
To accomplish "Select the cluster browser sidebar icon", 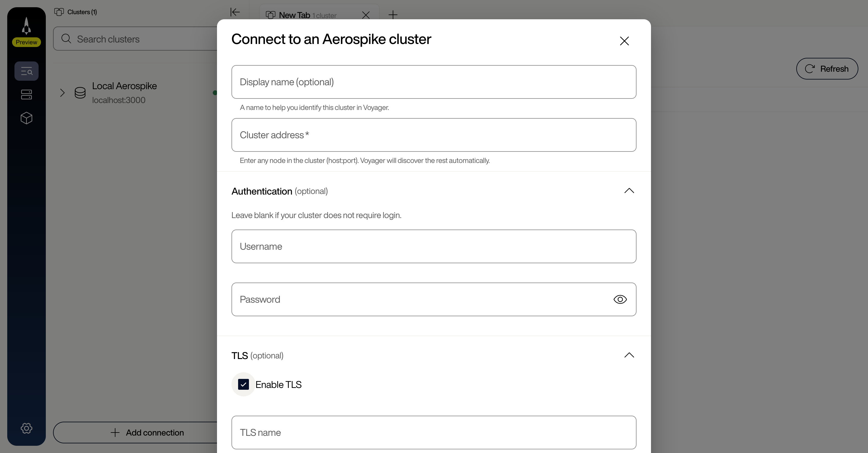I will point(26,71).
